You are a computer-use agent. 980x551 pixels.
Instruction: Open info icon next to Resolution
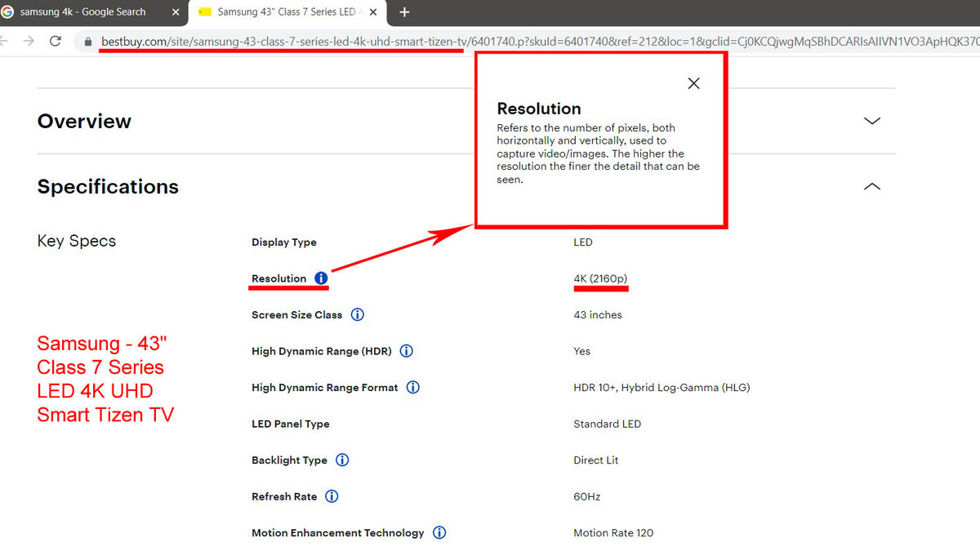coord(321,278)
